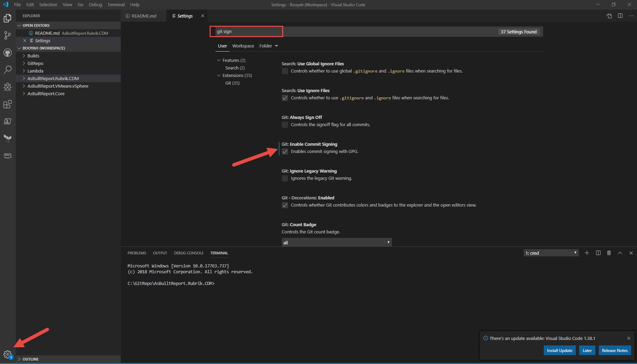Screen dimensions: 637x364
Task: Open the PowerShell command explorer icon
Action: [8, 121]
